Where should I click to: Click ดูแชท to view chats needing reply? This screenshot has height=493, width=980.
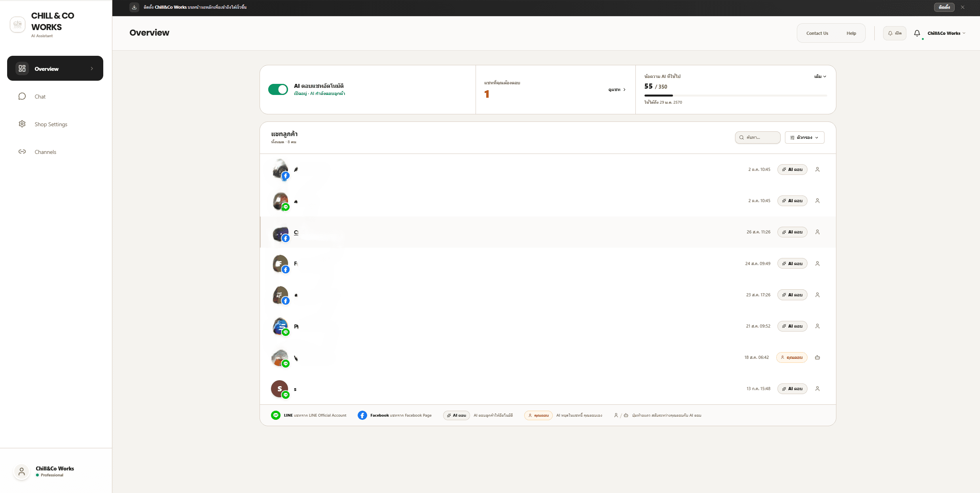click(x=617, y=90)
